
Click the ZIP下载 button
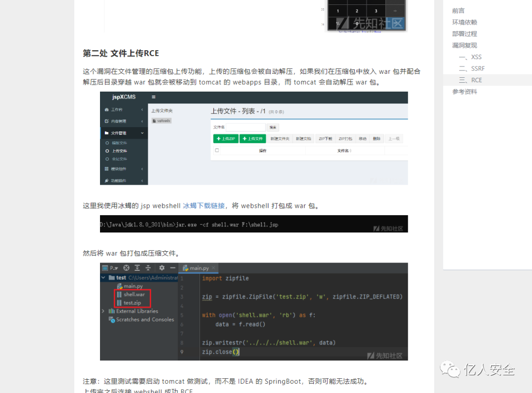[x=326, y=139]
